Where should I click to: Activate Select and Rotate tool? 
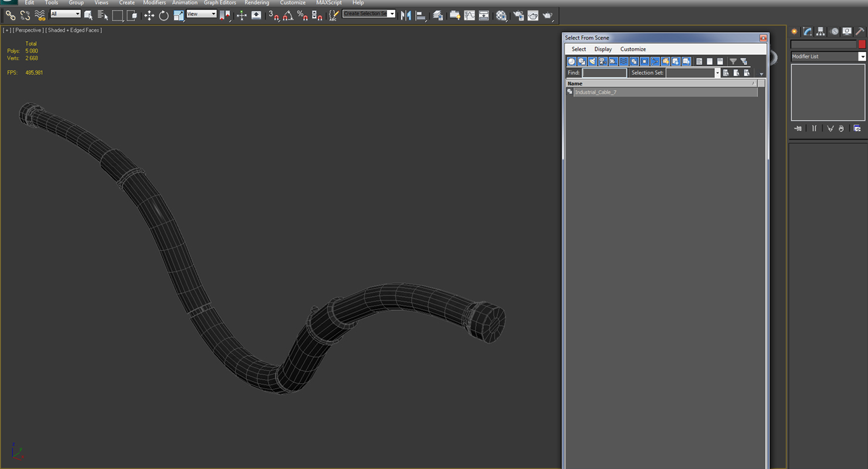pos(164,15)
